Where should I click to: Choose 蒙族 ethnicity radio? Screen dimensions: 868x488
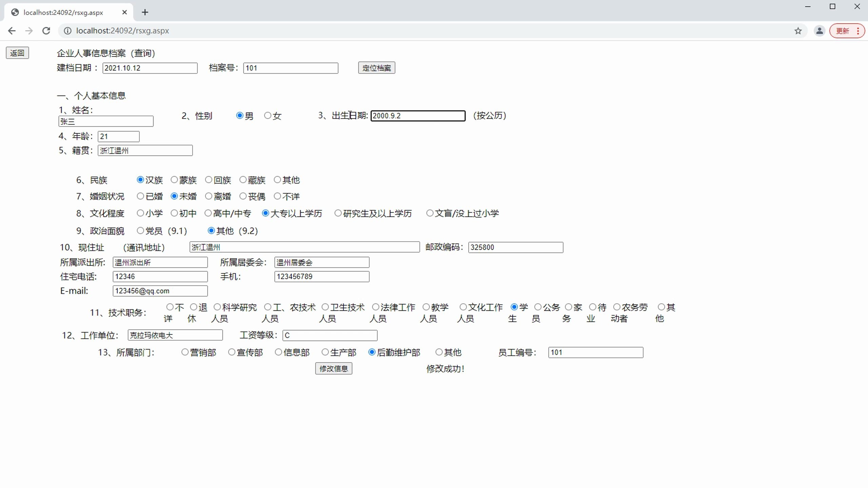(174, 180)
